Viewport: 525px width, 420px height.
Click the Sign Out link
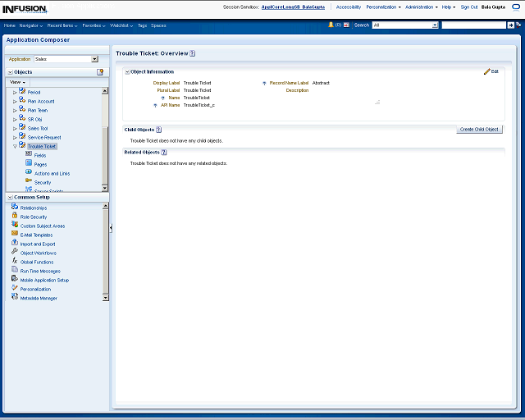coord(469,7)
